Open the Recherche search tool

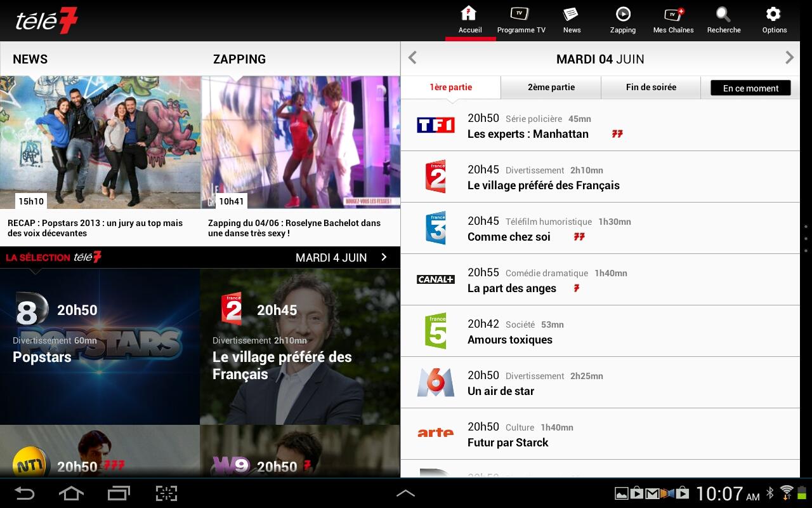click(724, 20)
